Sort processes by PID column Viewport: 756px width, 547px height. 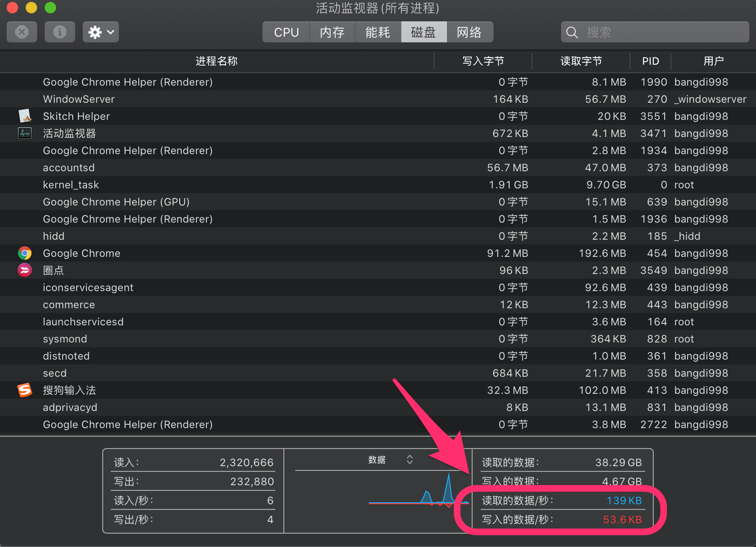coord(650,61)
